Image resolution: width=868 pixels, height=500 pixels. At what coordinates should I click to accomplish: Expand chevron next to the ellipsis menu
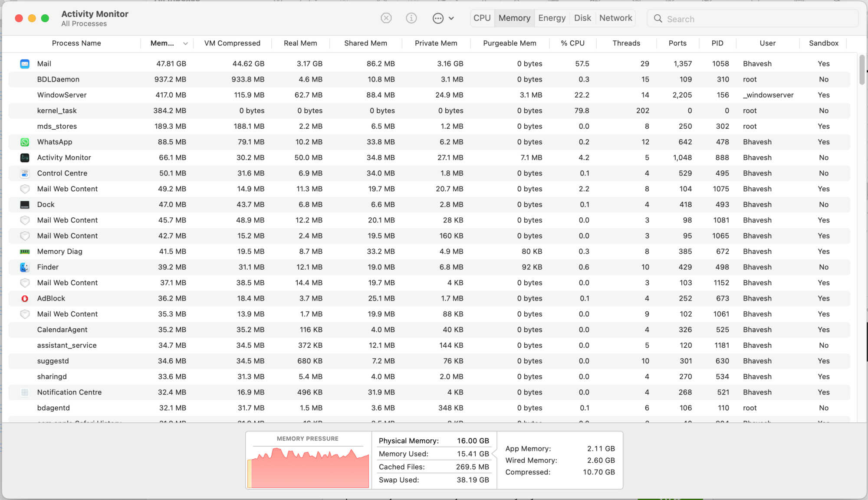[x=451, y=18]
